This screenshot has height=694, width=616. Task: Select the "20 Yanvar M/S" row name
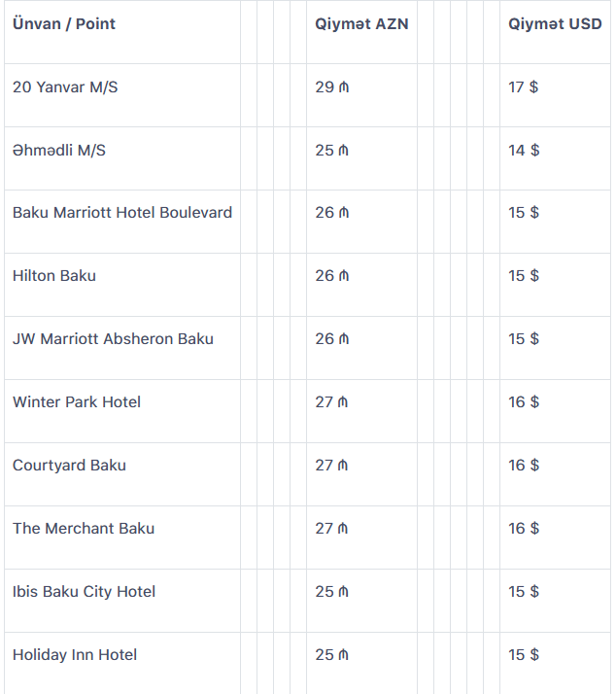(x=65, y=87)
